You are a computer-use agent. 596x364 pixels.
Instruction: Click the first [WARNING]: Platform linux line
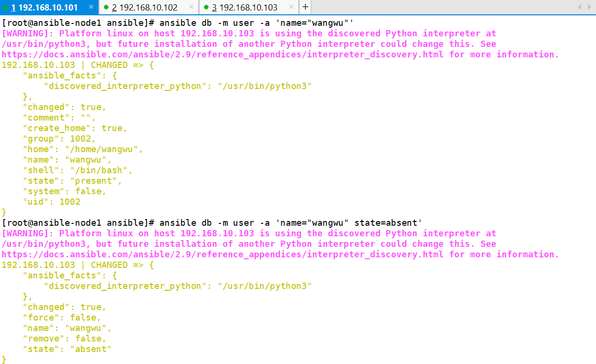(249, 33)
